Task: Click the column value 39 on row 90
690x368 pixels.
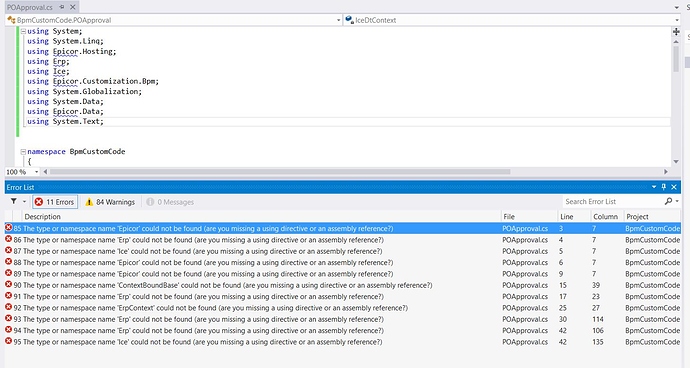Action: (596, 285)
